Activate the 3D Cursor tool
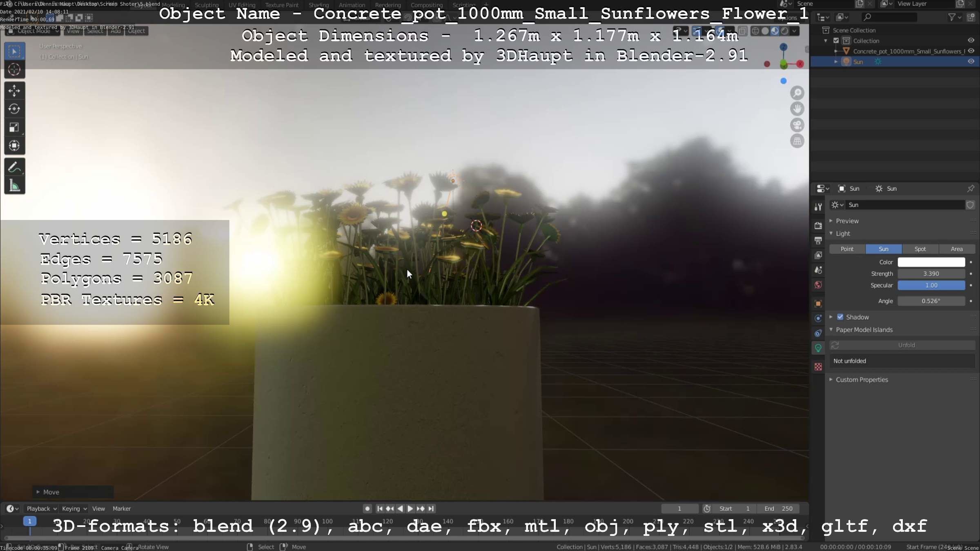Viewport: 980px width, 551px height. click(x=14, y=70)
